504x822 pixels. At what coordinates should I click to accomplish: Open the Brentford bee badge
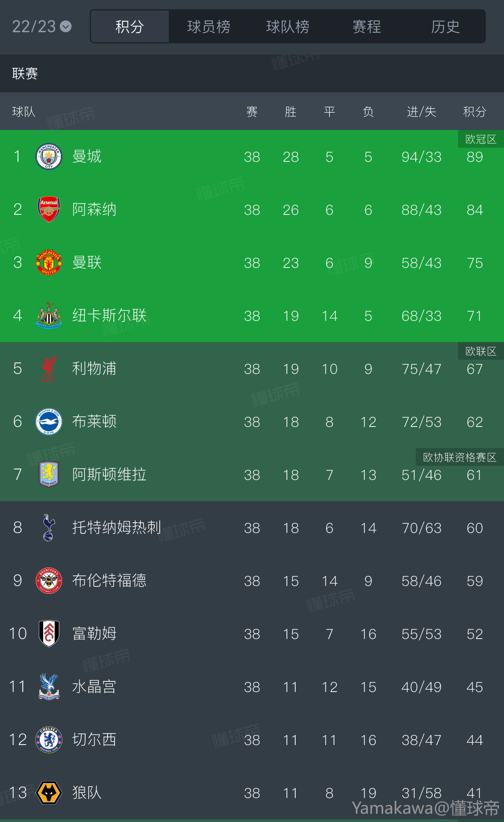click(x=49, y=580)
